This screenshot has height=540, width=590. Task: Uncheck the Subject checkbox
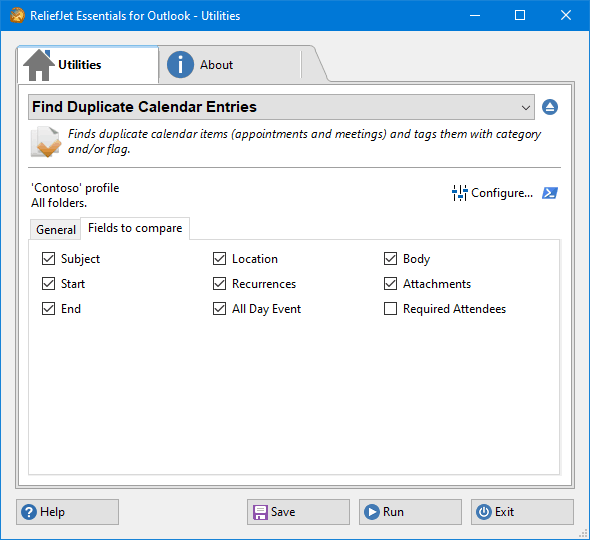49,259
